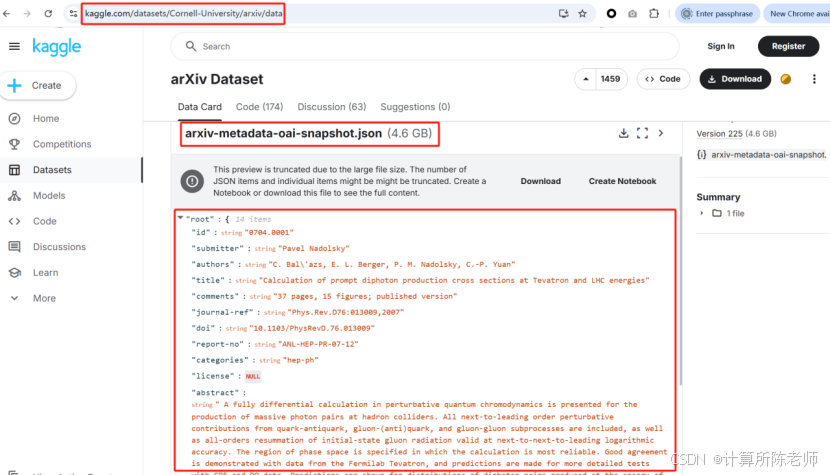Click the gold medal icon
This screenshot has height=475, width=830.
tap(786, 79)
